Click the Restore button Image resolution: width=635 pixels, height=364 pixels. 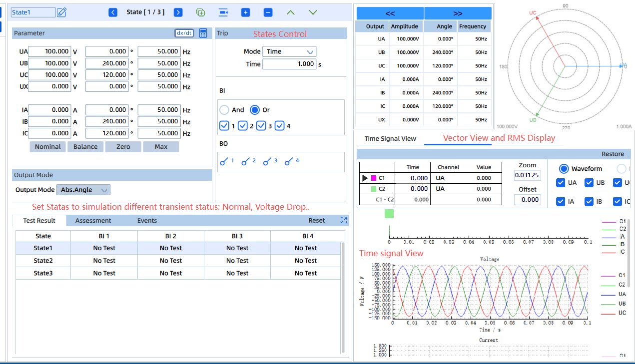pyautogui.click(x=612, y=154)
